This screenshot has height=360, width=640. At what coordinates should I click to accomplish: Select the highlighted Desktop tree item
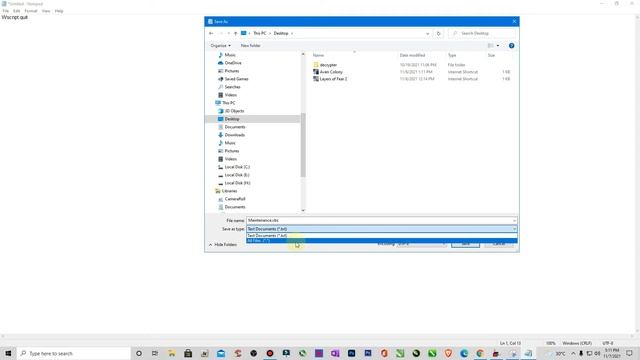(232, 119)
